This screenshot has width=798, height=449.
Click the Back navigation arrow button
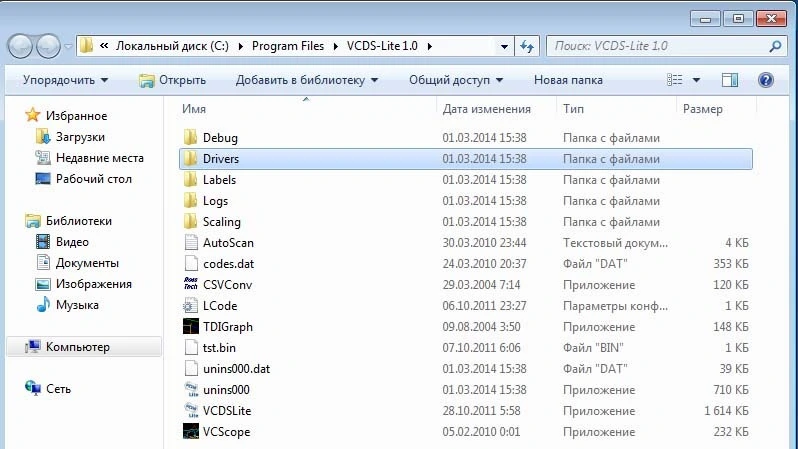[20, 46]
